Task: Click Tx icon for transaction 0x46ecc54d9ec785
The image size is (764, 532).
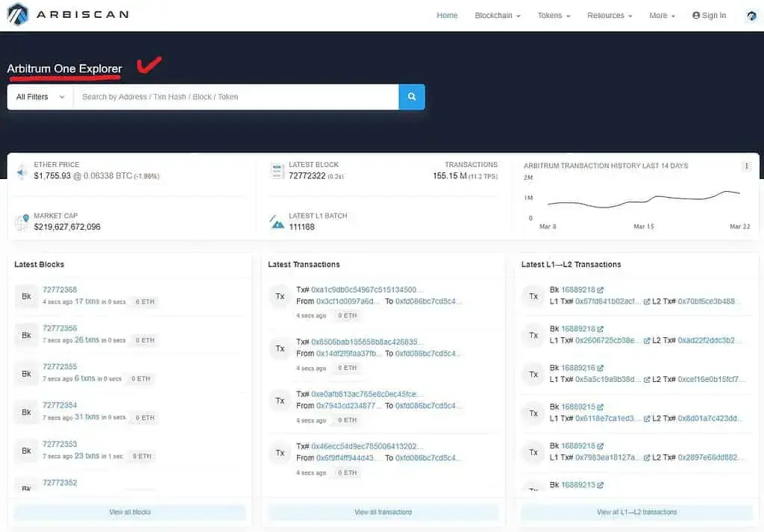Action: [281, 453]
